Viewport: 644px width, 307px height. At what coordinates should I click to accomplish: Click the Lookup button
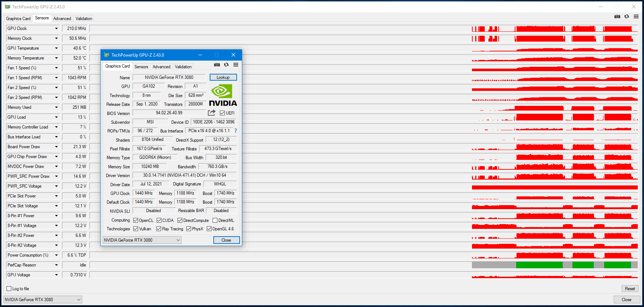point(223,77)
